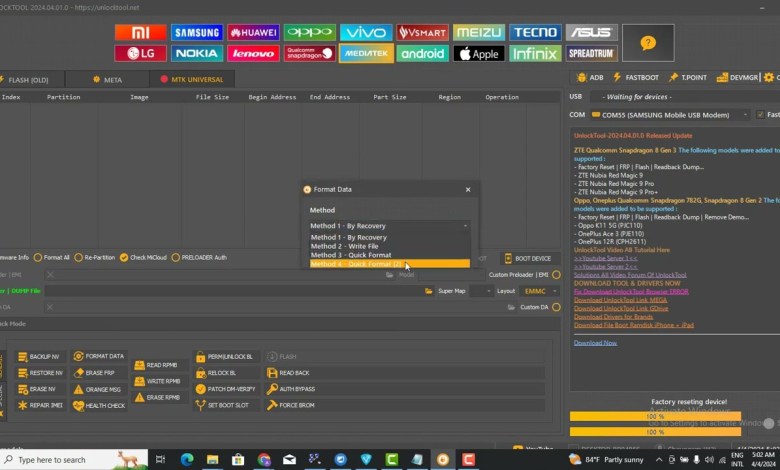Switch to the MTK UNIVERSAL tab
This screenshot has height=470, width=780.
[x=194, y=79]
